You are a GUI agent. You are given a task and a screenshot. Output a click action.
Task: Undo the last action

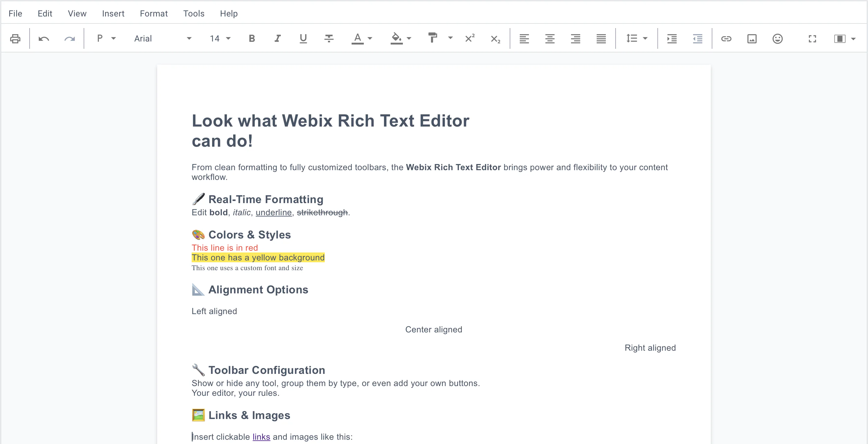point(44,39)
